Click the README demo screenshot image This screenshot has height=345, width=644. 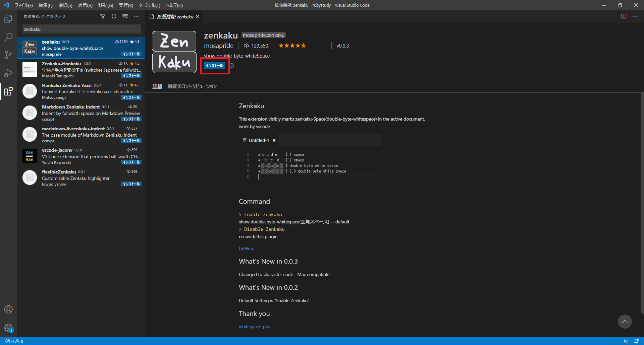tap(310, 157)
